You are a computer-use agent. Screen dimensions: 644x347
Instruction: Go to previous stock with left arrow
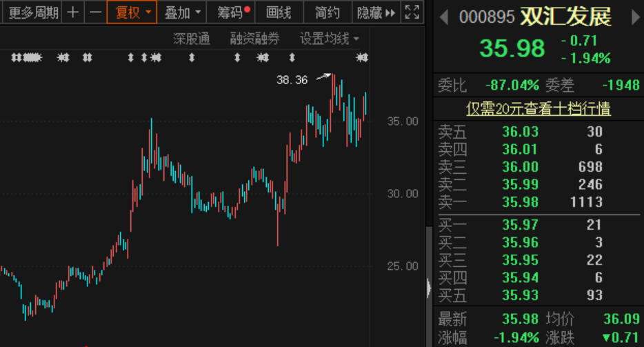tap(445, 17)
